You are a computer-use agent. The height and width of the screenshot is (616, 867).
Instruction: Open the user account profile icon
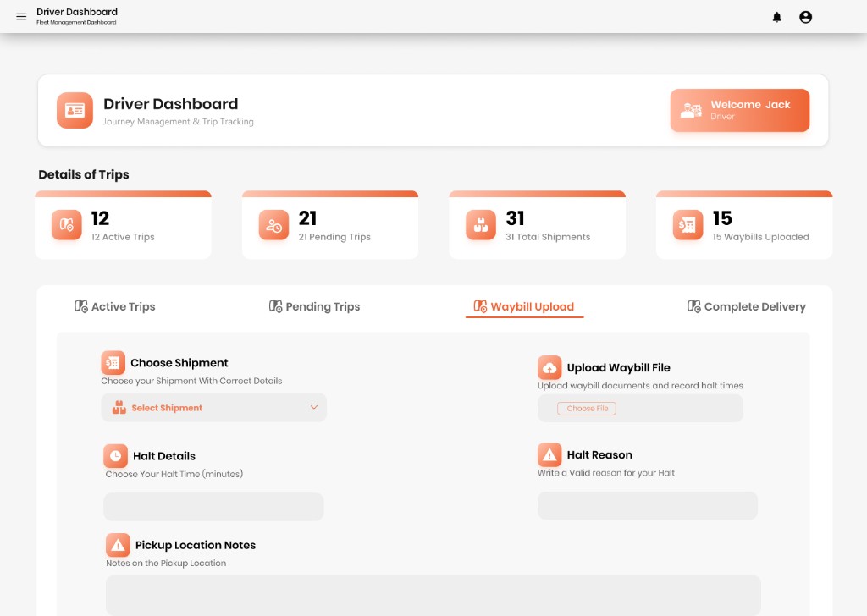pyautogui.click(x=806, y=17)
